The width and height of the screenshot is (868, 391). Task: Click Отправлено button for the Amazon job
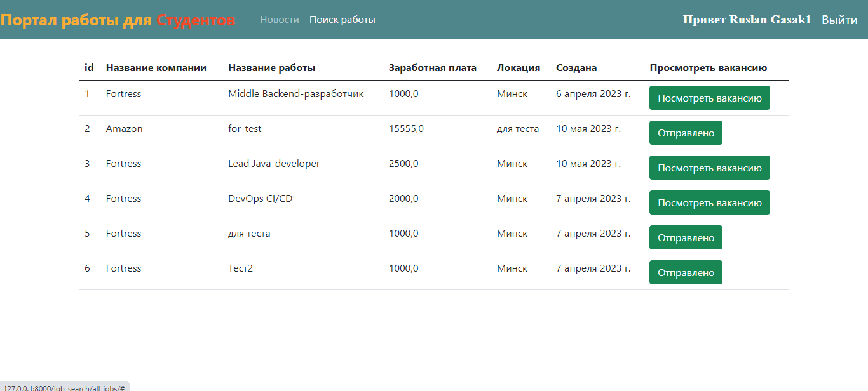686,133
